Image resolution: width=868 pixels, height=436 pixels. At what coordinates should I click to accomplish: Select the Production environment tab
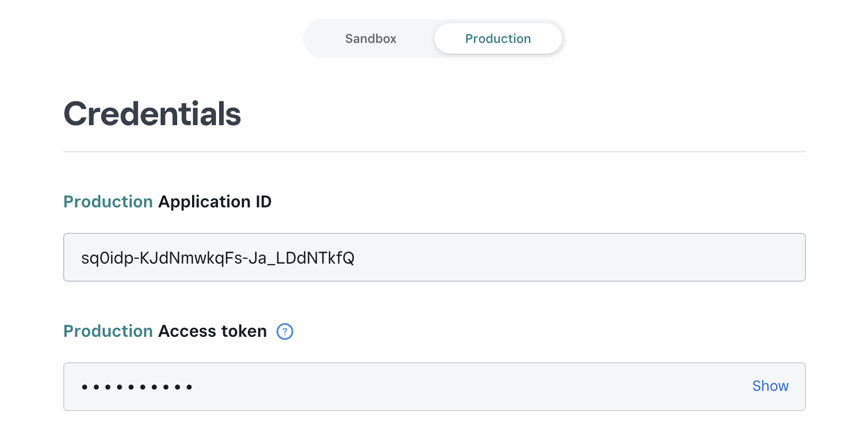[x=498, y=39]
